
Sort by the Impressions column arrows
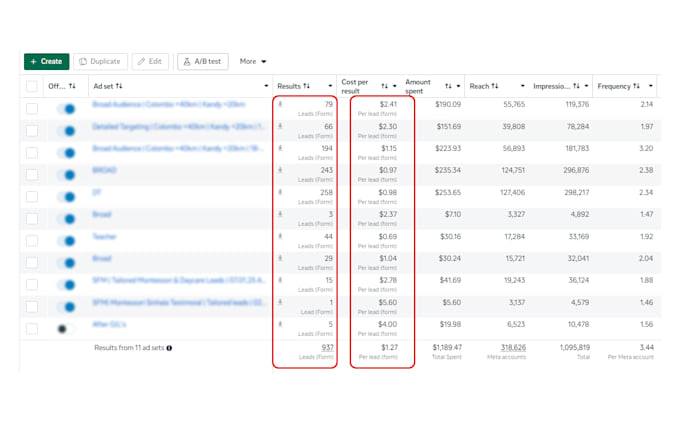[576, 86]
